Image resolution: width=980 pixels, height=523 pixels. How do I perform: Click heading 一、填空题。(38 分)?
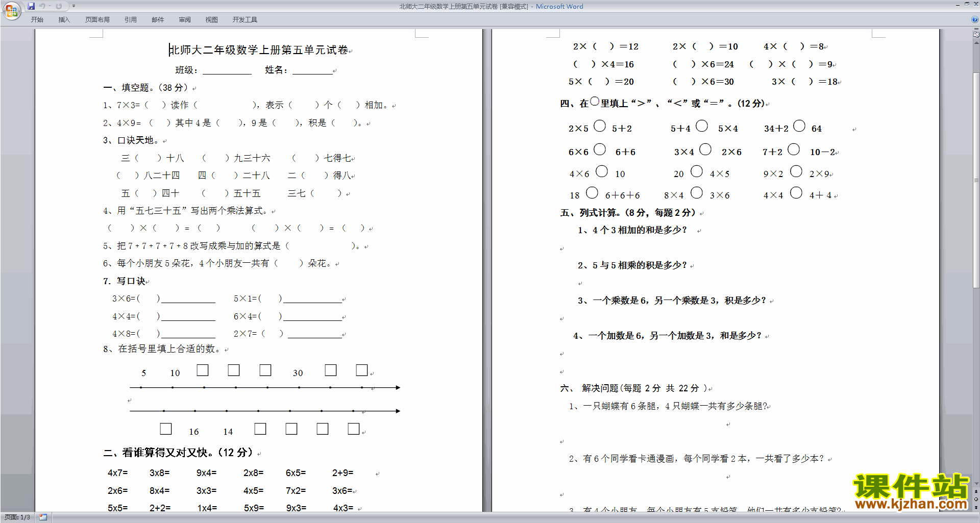click(145, 88)
